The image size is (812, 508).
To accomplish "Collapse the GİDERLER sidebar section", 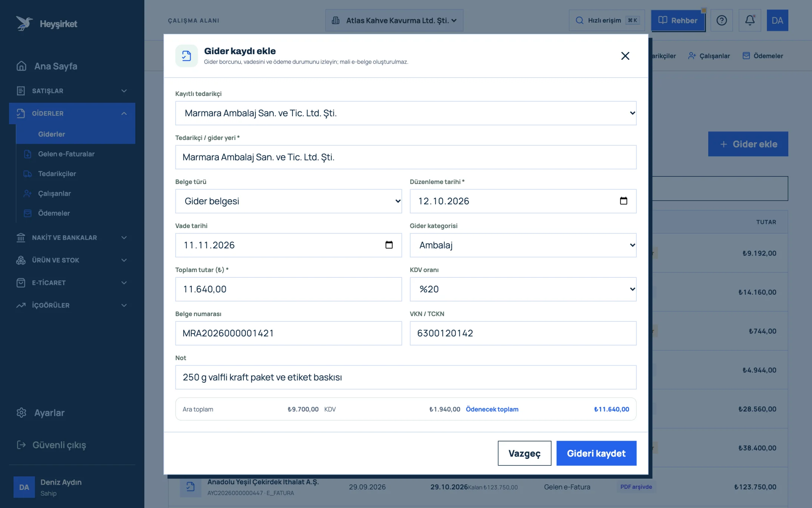I will [72, 113].
